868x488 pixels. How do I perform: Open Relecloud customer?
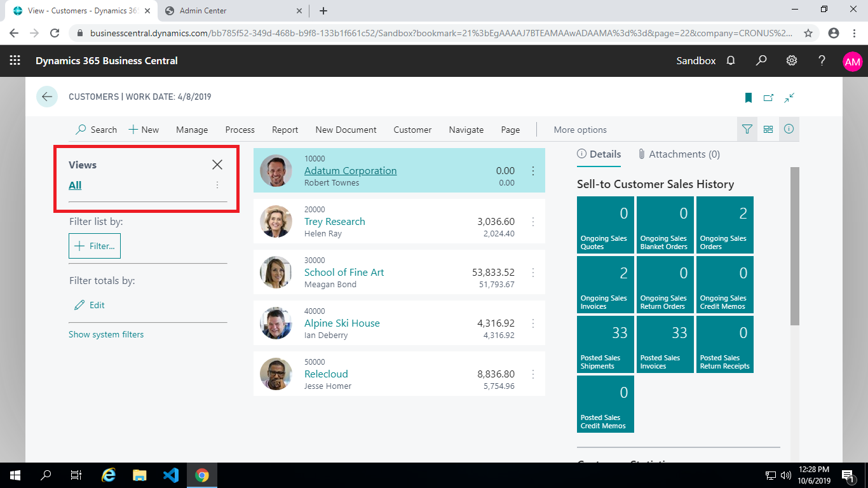point(326,374)
